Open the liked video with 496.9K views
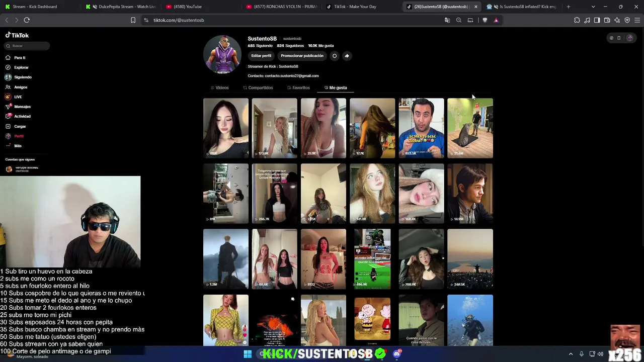The height and width of the screenshot is (362, 644). [372, 259]
